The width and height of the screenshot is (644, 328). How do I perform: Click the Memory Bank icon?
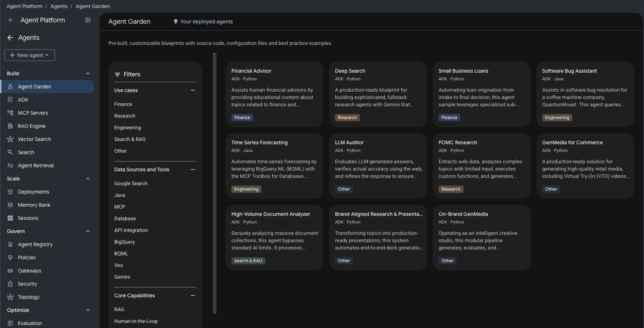pyautogui.click(x=10, y=205)
